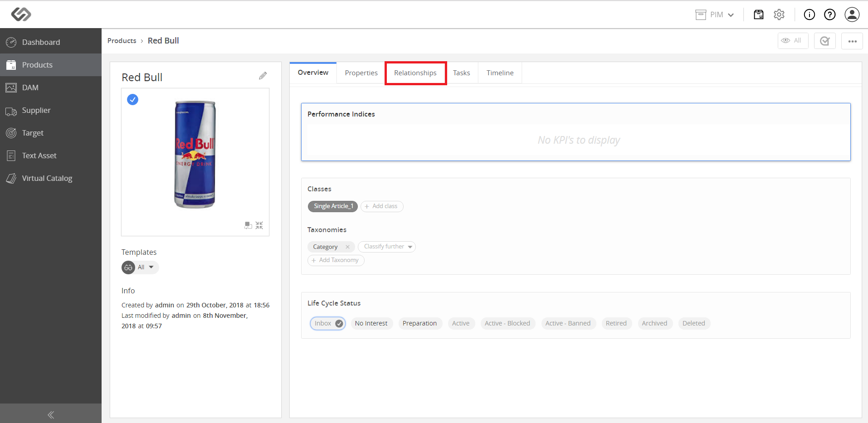Edit the Red Bull name with pencil
868x423 pixels.
pyautogui.click(x=263, y=76)
